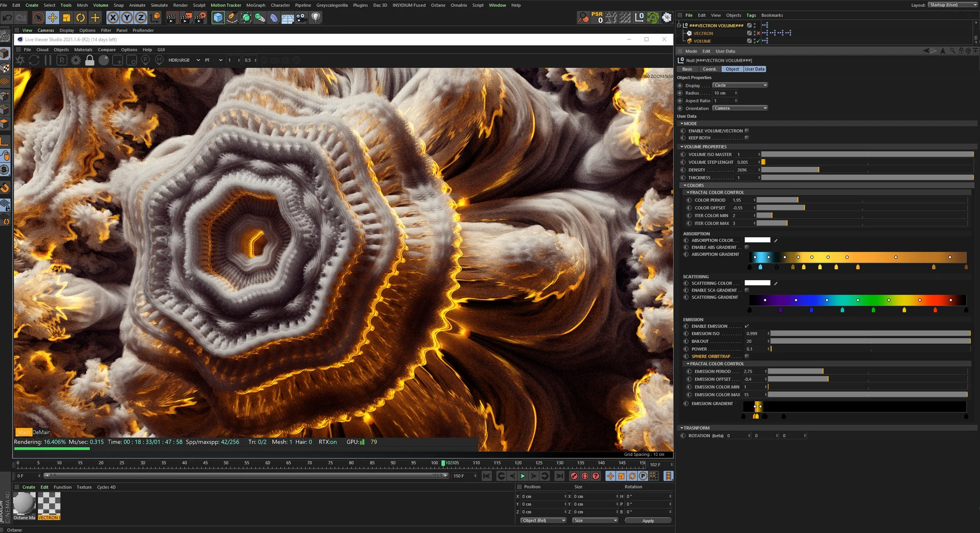
Task: Click the Octane Live Viewer lock resolution icon
Action: coord(90,60)
